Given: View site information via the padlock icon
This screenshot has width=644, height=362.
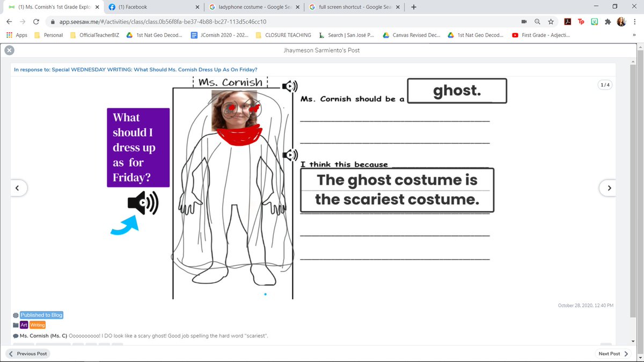Looking at the screenshot, I should [52, 22].
